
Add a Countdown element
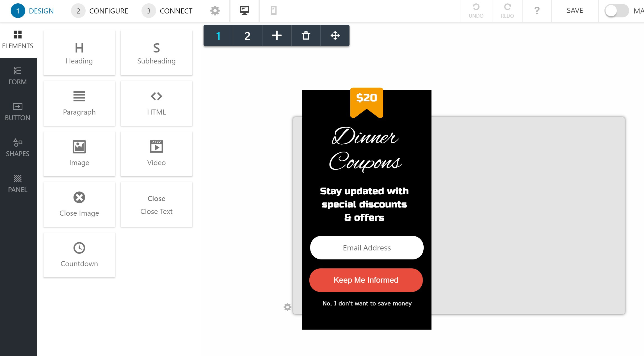(79, 255)
